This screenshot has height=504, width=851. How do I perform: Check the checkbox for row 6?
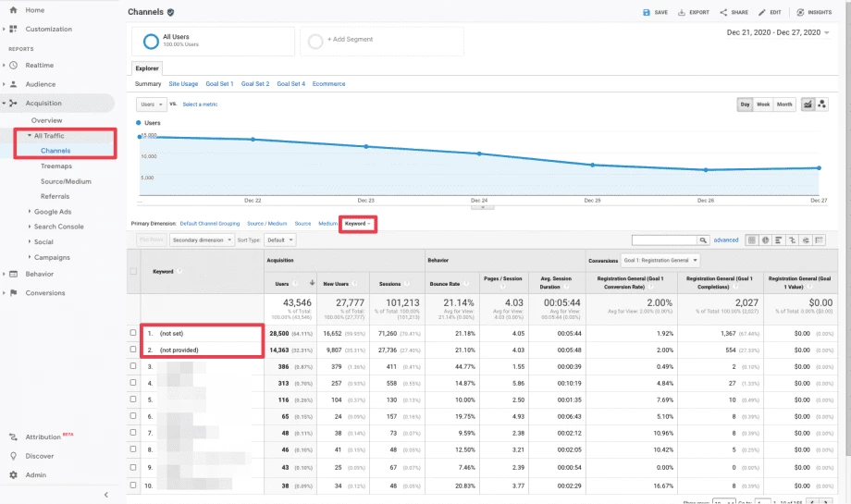pos(133,416)
